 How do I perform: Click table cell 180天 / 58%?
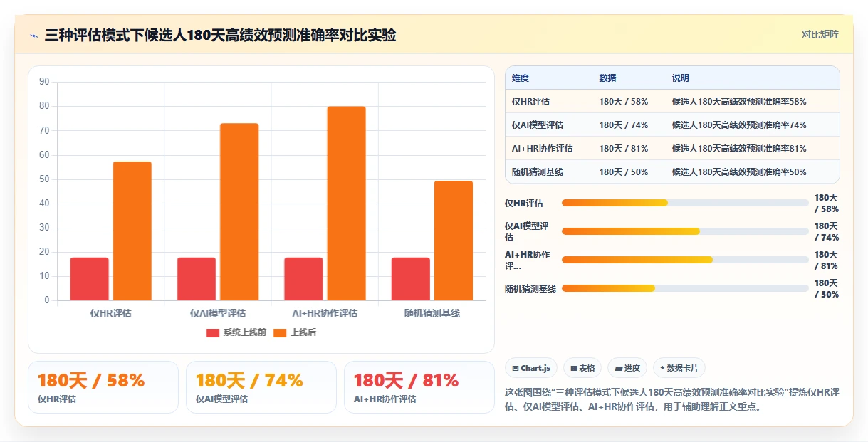pos(624,102)
